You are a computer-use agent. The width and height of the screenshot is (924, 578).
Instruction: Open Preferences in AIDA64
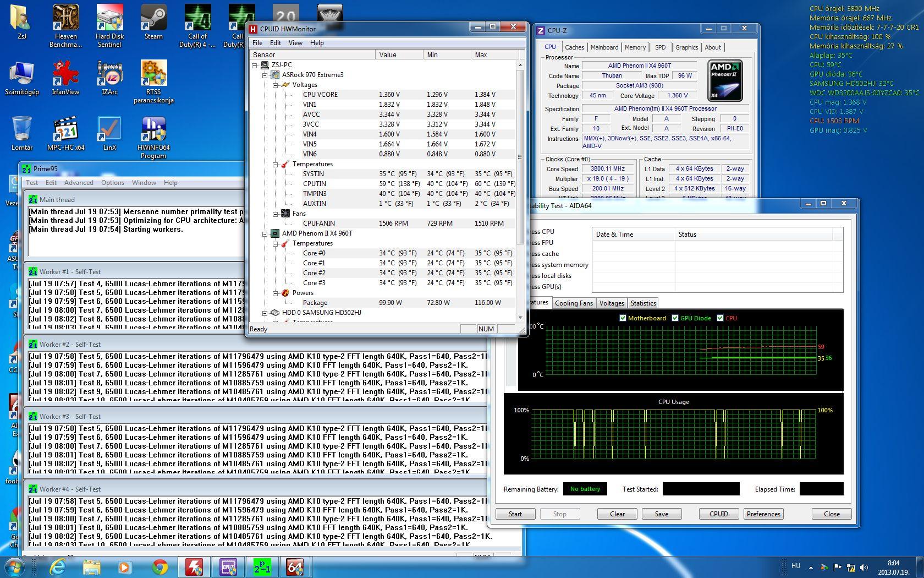click(x=763, y=514)
